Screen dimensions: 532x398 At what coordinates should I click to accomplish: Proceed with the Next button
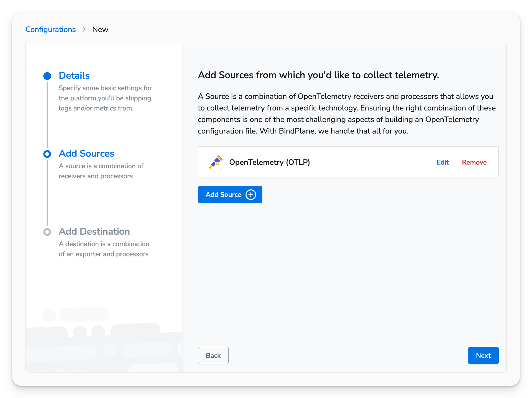pyautogui.click(x=483, y=355)
